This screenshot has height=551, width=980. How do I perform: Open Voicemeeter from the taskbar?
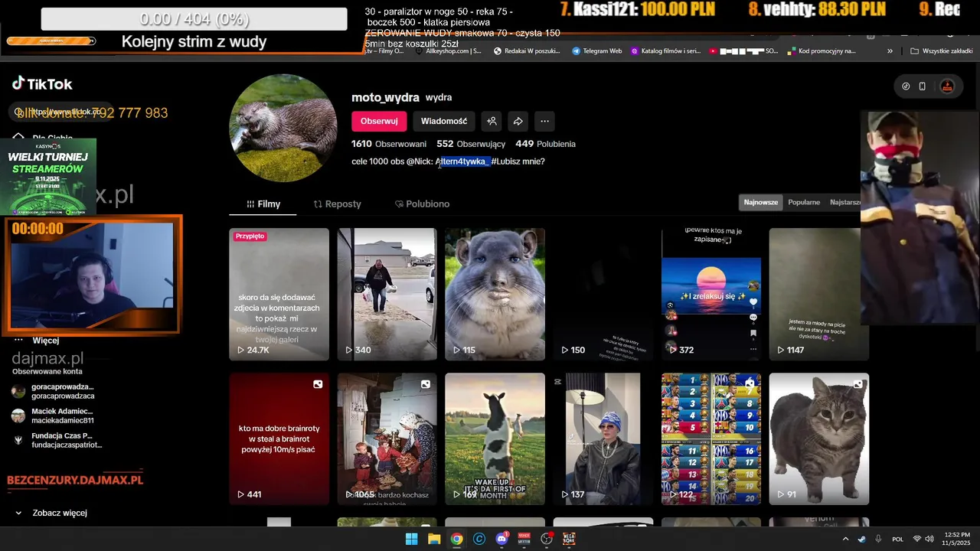524,539
